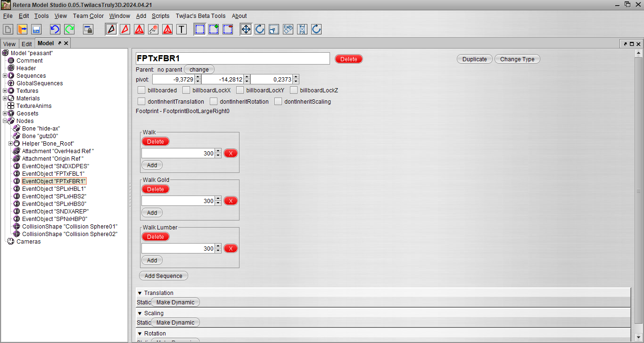Choose the animate selection mode icon
The width and height of the screenshot is (644, 343).
click(x=153, y=29)
